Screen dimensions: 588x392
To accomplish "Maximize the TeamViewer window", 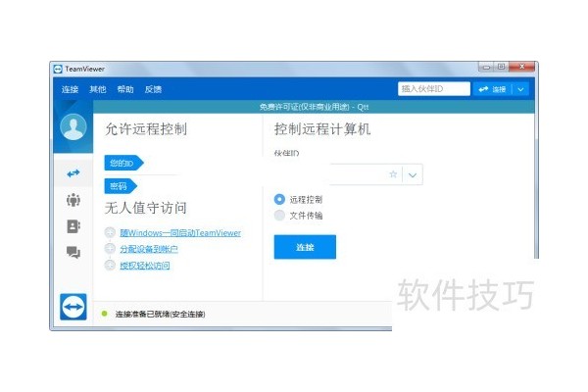I will click(x=501, y=67).
